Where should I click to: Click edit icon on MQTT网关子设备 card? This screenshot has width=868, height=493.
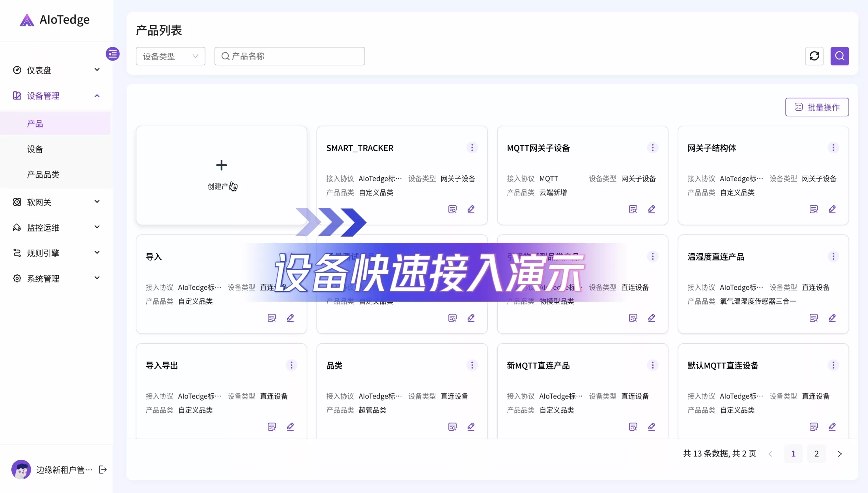651,209
